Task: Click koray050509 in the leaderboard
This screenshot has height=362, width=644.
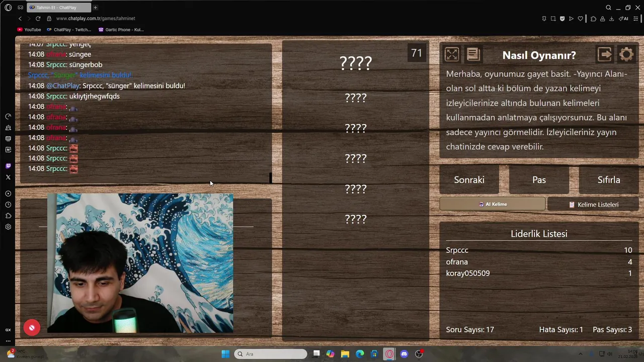Action: click(x=468, y=274)
